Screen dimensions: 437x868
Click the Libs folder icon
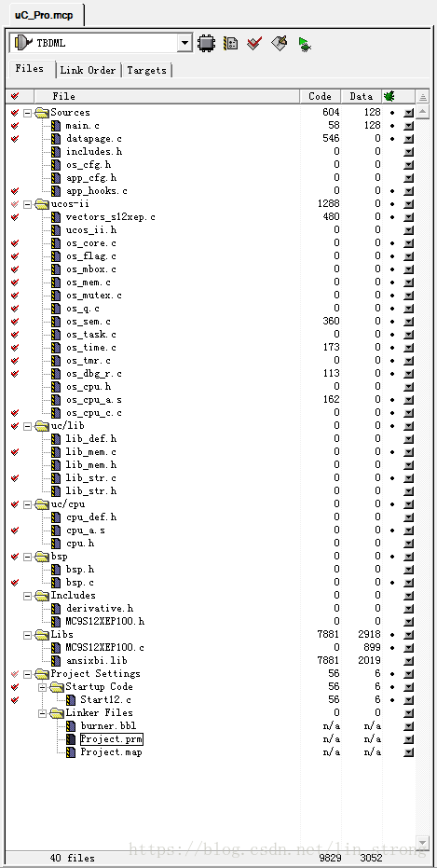coord(42,634)
